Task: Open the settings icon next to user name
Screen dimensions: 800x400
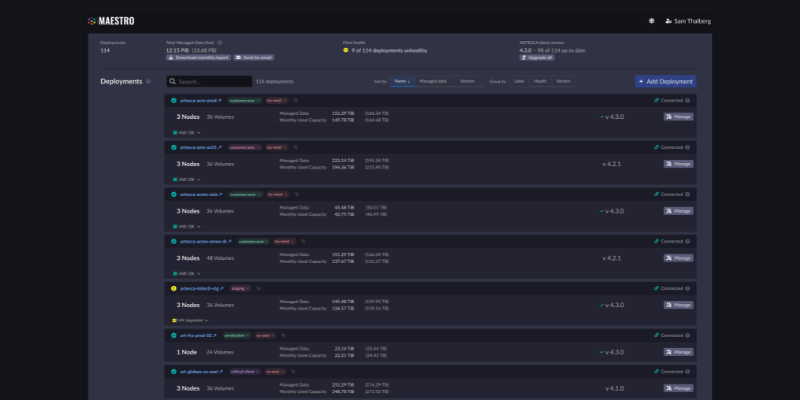Action: tap(651, 21)
